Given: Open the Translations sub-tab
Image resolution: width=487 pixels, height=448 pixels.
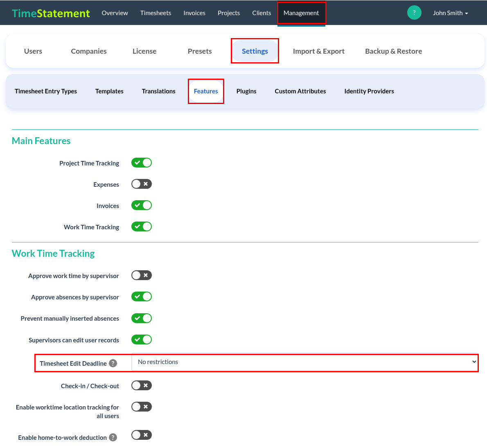Looking at the screenshot, I should (x=159, y=91).
